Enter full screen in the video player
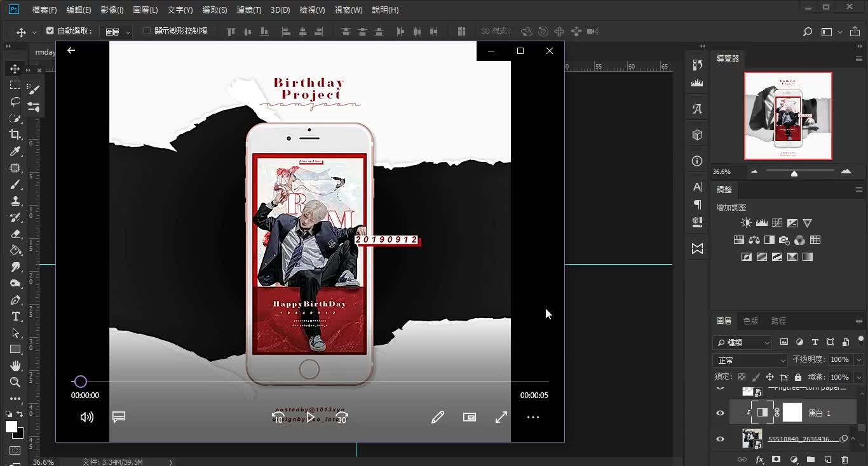This screenshot has height=466, width=868. click(501, 417)
